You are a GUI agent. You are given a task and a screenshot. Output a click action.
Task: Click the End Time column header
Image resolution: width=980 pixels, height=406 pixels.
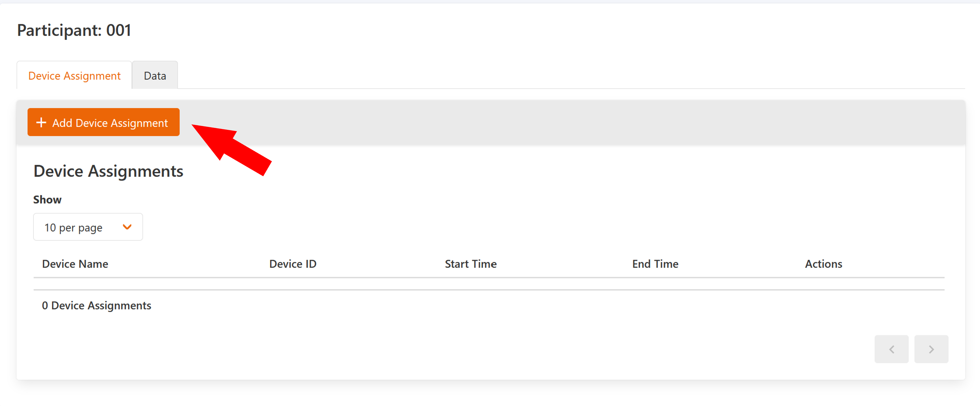[655, 263]
